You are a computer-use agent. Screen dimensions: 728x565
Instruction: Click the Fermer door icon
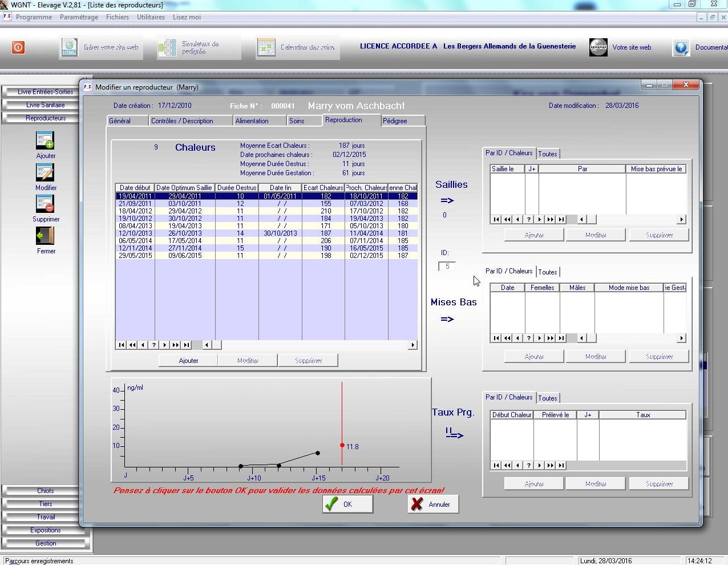[x=45, y=236]
